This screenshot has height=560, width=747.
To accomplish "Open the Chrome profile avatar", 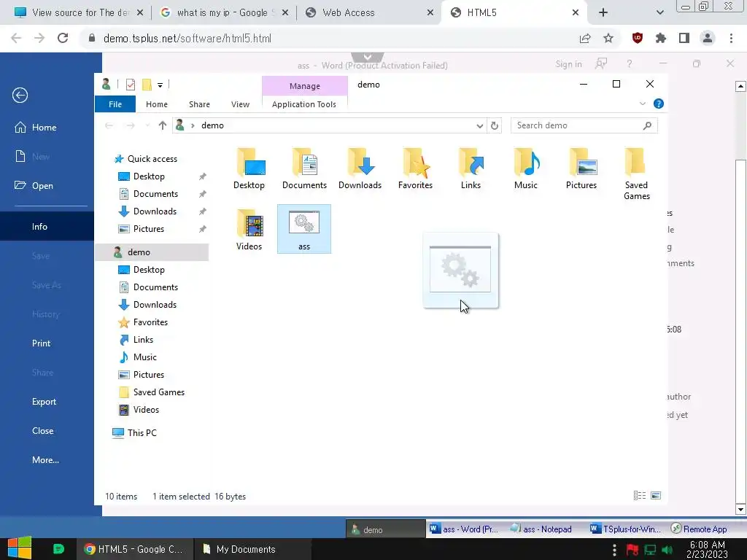I will pyautogui.click(x=708, y=38).
